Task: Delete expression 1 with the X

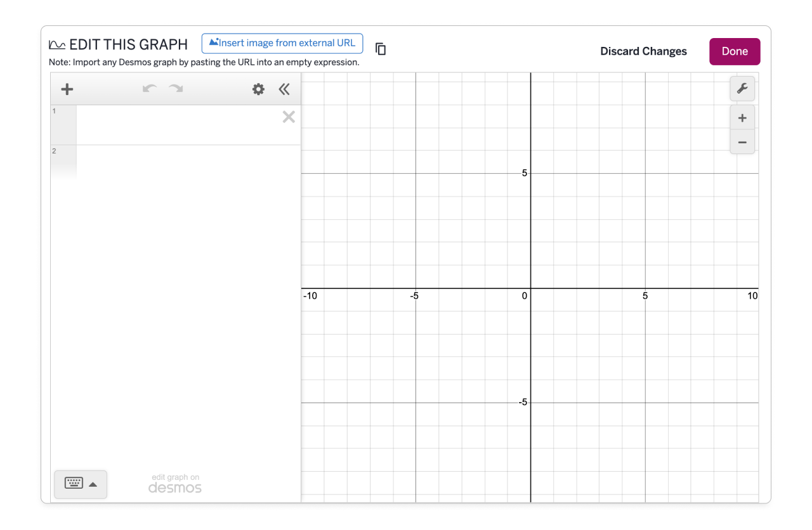Action: point(289,117)
